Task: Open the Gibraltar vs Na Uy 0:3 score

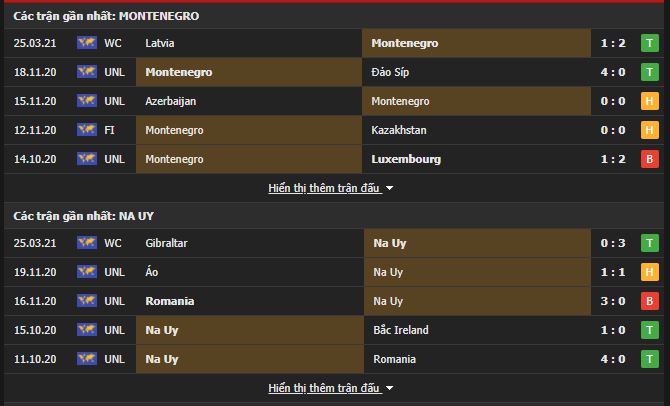Action: (x=613, y=243)
